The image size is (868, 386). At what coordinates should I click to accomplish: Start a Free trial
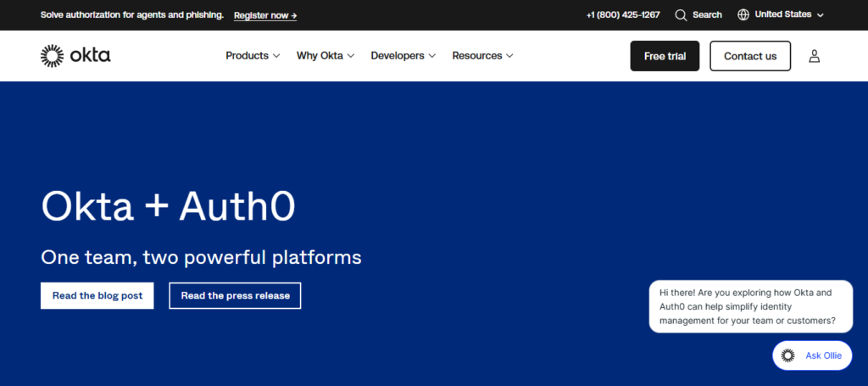665,56
